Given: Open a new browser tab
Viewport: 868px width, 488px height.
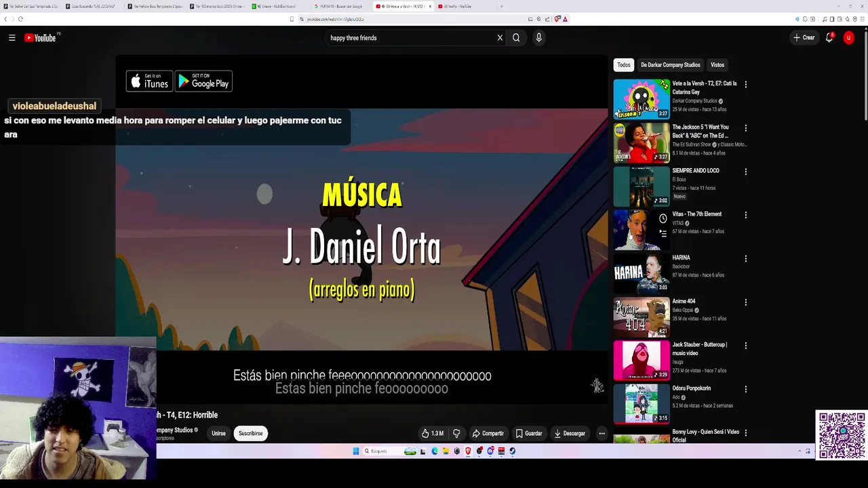Looking at the screenshot, I should [x=502, y=6].
